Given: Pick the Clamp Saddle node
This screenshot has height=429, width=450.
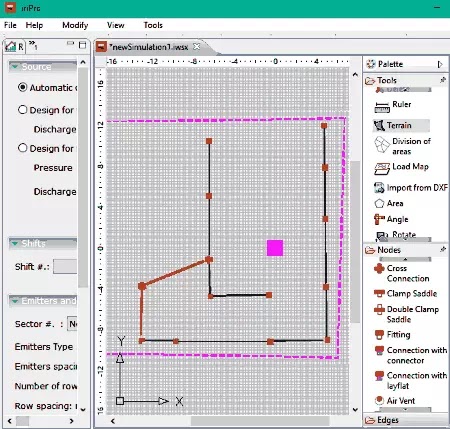Looking at the screenshot, I should coord(405,293).
